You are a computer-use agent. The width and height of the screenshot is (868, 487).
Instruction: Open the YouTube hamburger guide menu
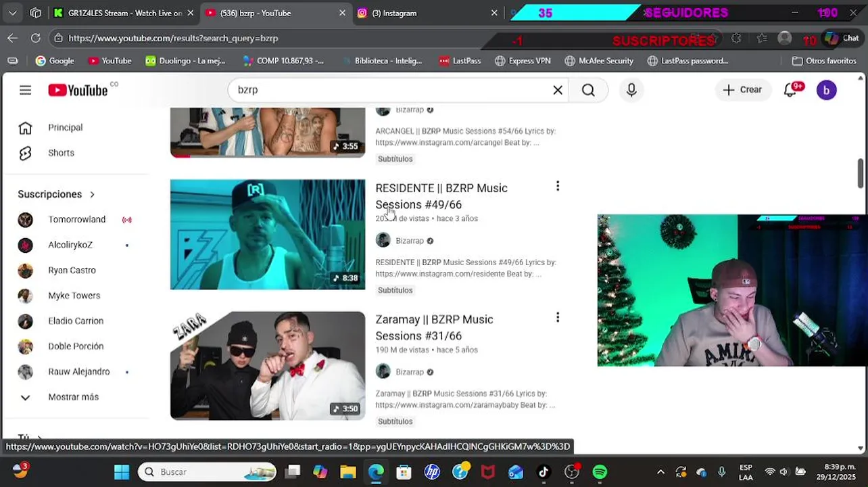[x=25, y=90]
